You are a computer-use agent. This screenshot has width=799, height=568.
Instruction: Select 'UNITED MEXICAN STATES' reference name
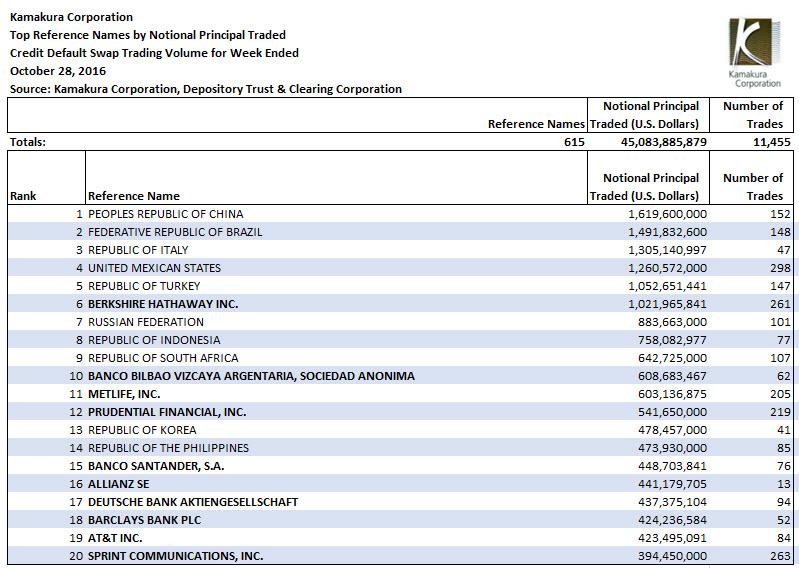[x=154, y=268]
